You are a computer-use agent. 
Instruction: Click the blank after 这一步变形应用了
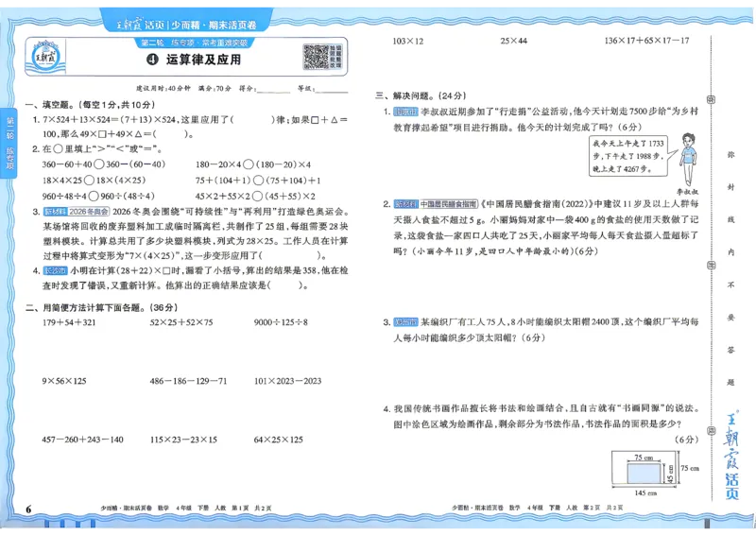click(x=291, y=255)
